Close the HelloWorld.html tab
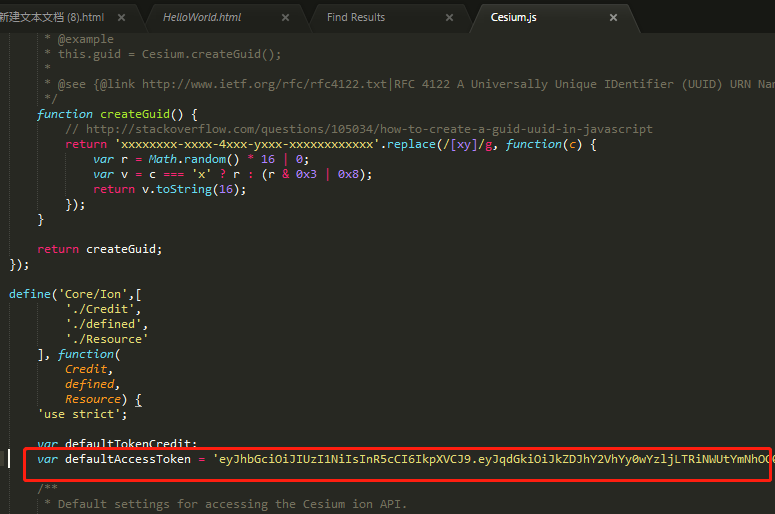Image resolution: width=775 pixels, height=514 pixels. tap(285, 17)
